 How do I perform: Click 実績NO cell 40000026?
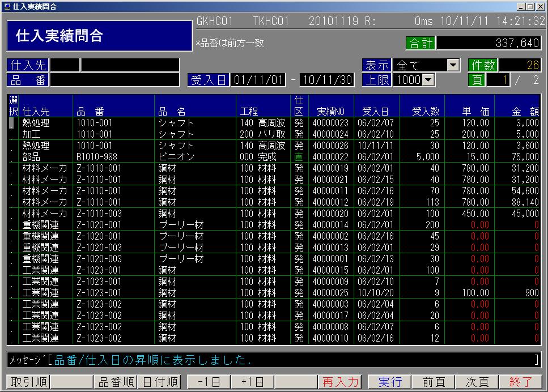tap(330, 146)
